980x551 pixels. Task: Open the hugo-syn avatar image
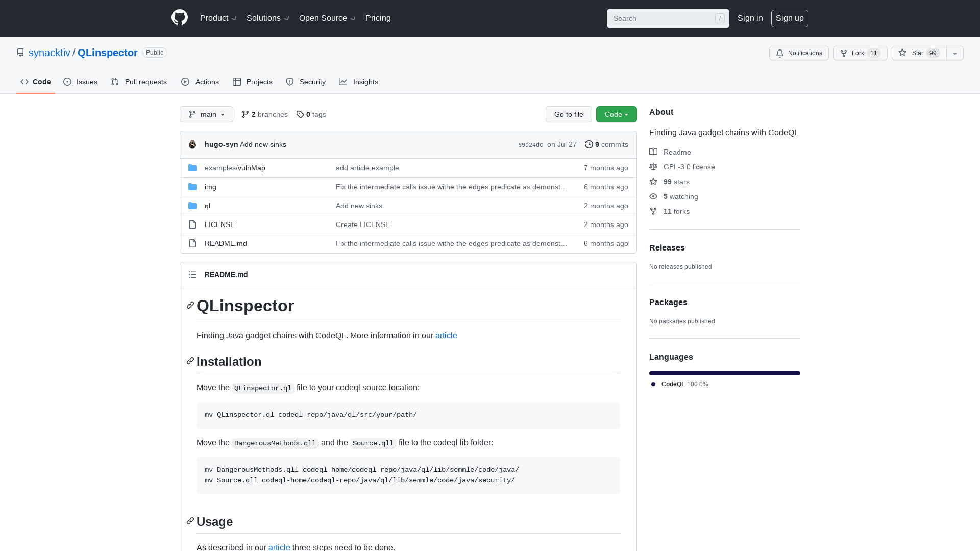click(x=192, y=144)
